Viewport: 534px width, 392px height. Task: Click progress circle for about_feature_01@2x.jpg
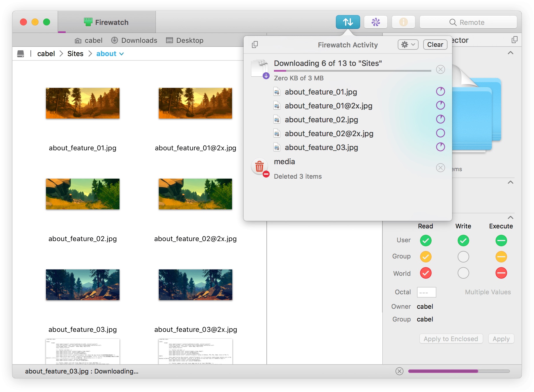tap(440, 106)
